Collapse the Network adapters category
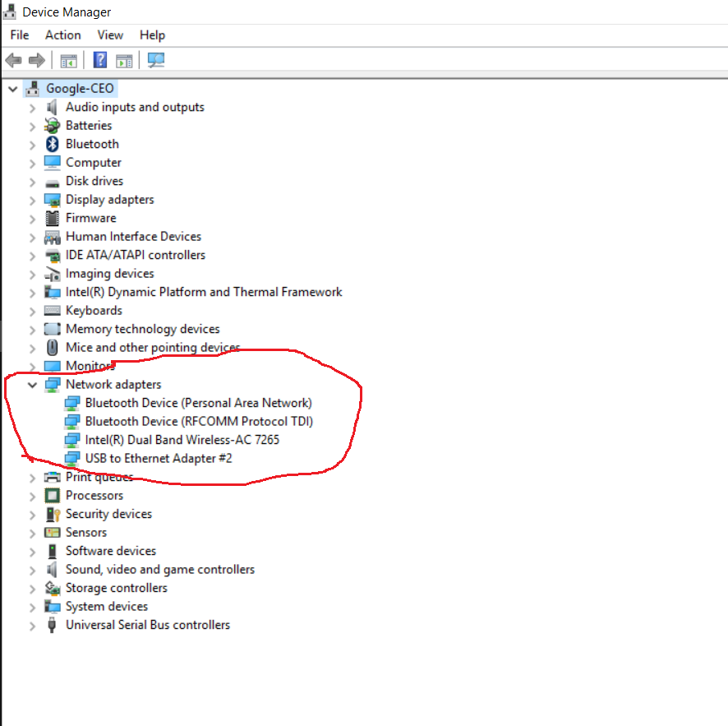Image resolution: width=728 pixels, height=726 pixels. [32, 384]
